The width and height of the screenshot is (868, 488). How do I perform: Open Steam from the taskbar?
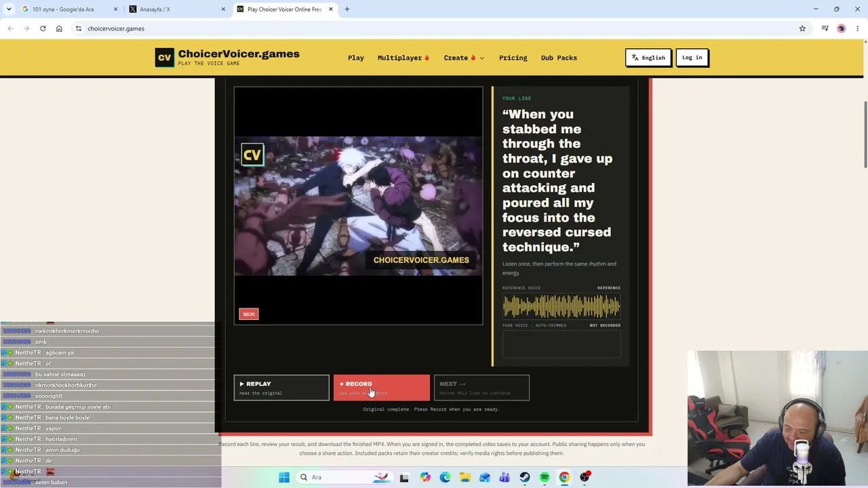click(x=525, y=477)
